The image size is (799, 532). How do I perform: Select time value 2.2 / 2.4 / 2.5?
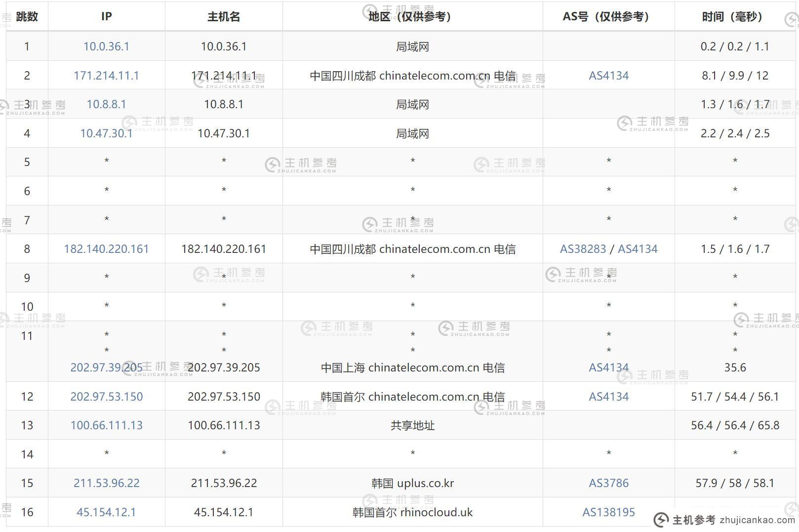(735, 133)
